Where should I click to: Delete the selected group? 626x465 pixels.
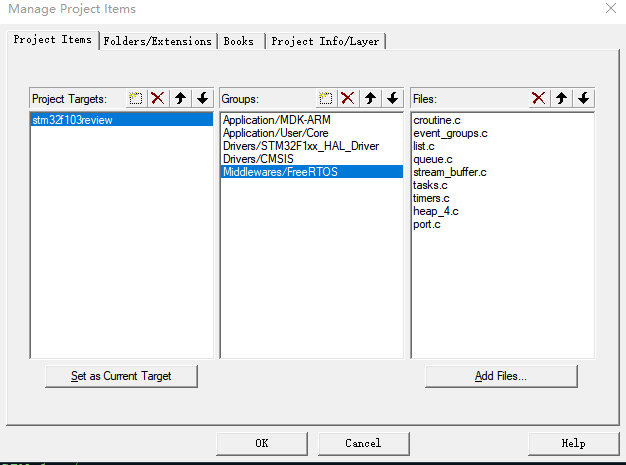[x=348, y=98]
